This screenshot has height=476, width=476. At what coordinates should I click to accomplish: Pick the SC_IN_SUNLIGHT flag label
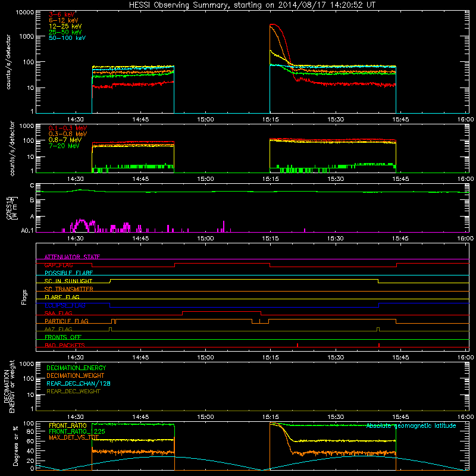click(68, 281)
